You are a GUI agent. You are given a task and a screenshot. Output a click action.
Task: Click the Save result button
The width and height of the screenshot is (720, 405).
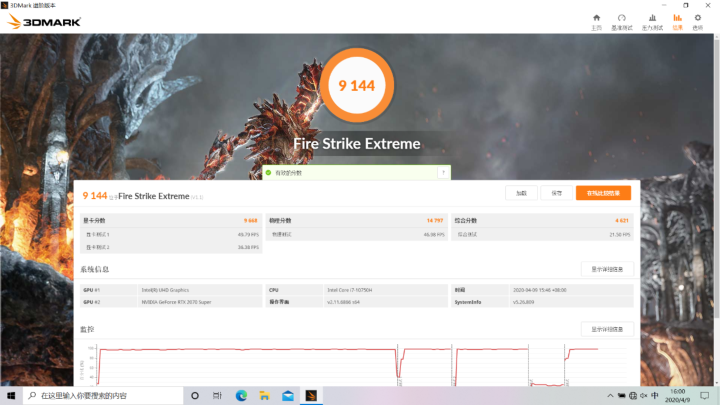coord(557,193)
